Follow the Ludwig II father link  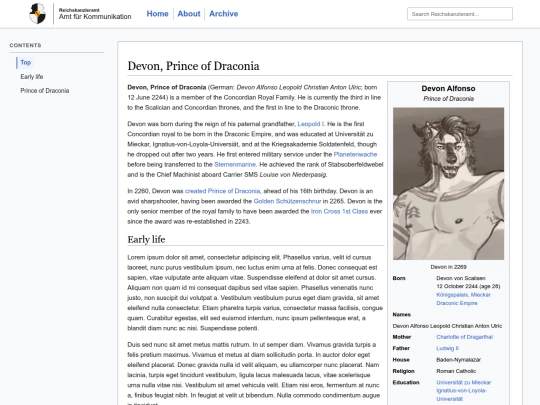tap(447, 348)
